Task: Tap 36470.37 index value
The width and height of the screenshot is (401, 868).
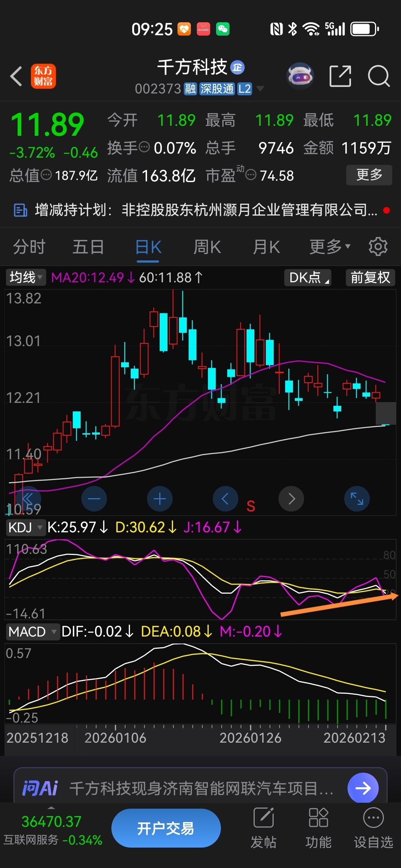Action: coord(52,822)
